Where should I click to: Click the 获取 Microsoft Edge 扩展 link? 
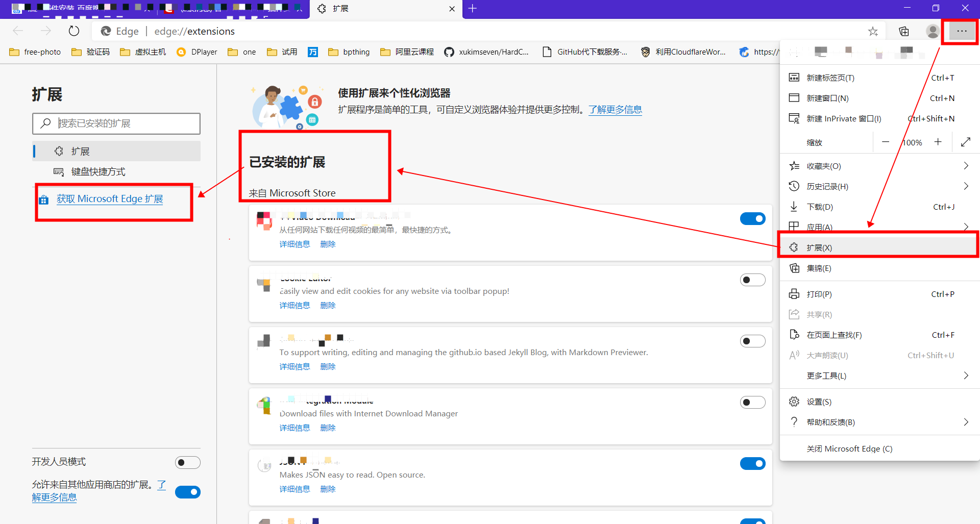click(110, 199)
